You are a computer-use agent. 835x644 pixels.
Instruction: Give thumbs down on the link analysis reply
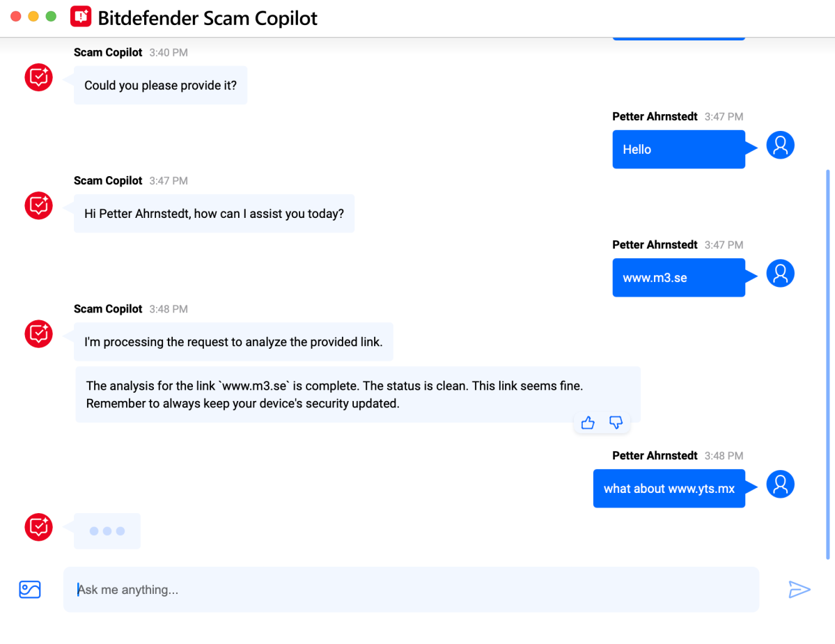coord(616,423)
